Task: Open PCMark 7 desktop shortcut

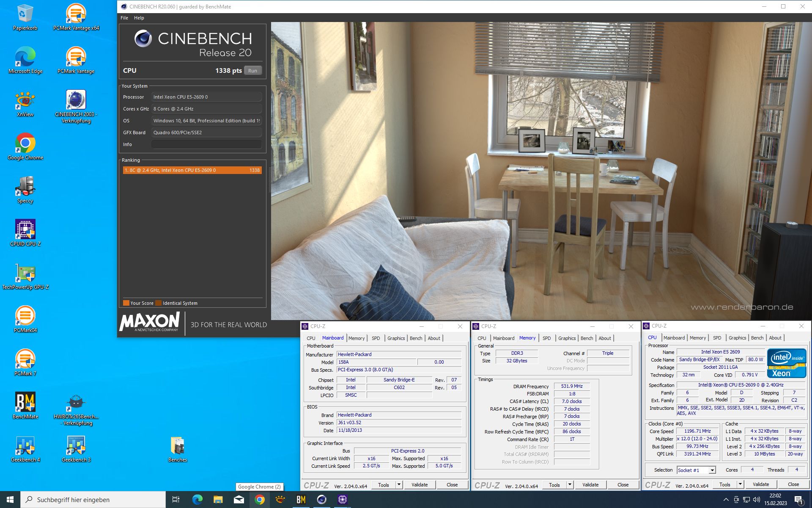Action: [25, 363]
